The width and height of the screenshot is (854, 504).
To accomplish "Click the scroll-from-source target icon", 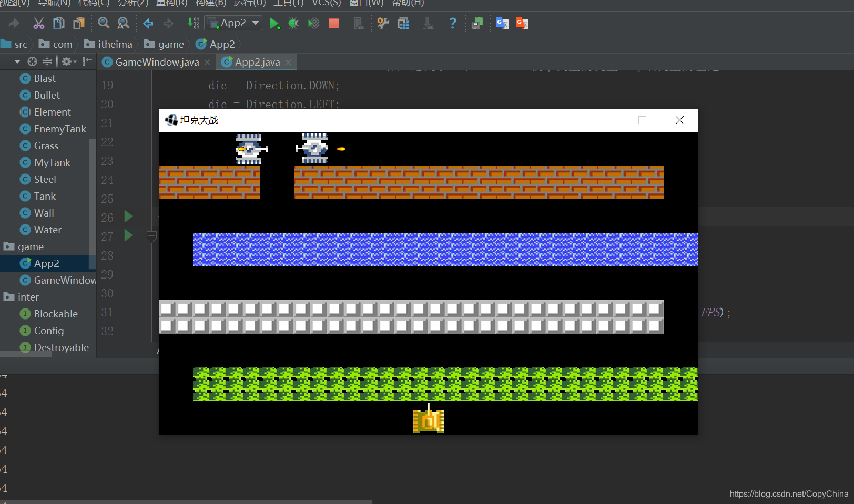I will coord(32,61).
